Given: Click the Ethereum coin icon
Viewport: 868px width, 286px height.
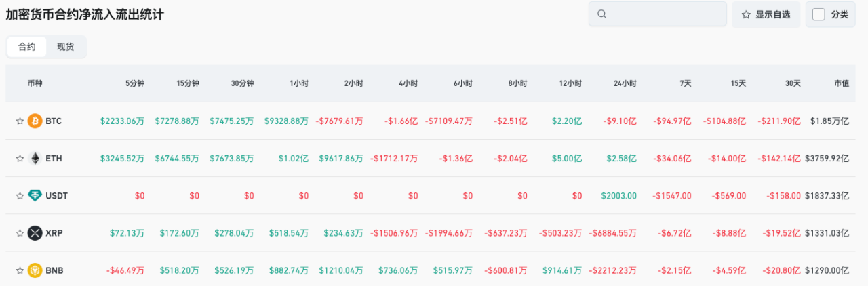Looking at the screenshot, I should 35,159.
